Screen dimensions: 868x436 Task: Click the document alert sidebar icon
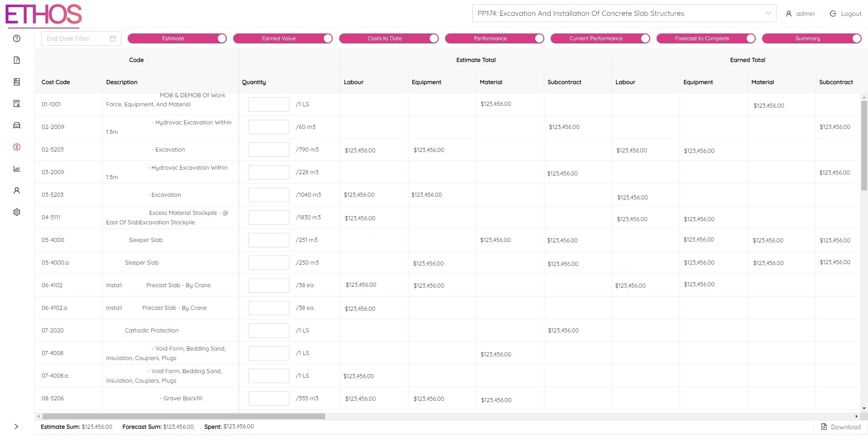click(17, 60)
